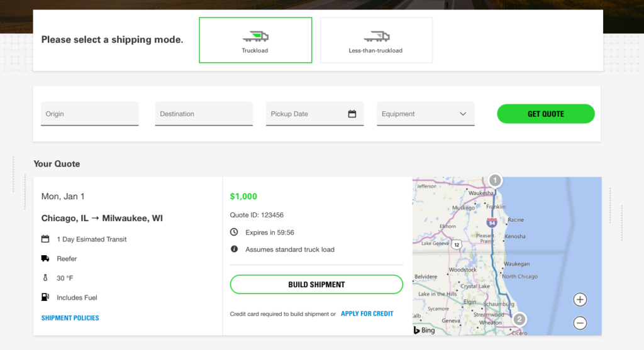Click the clock icon next to Expires
Screen dimensions: 644x350
[x=235, y=232]
